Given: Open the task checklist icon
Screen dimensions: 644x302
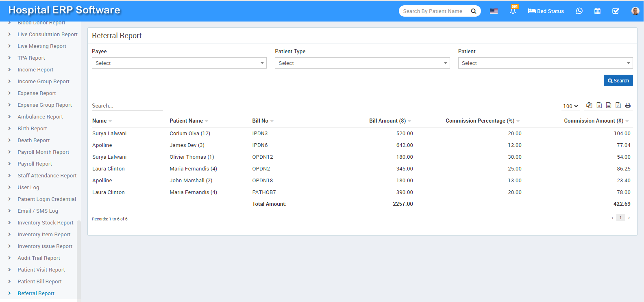Looking at the screenshot, I should pyautogui.click(x=616, y=11).
